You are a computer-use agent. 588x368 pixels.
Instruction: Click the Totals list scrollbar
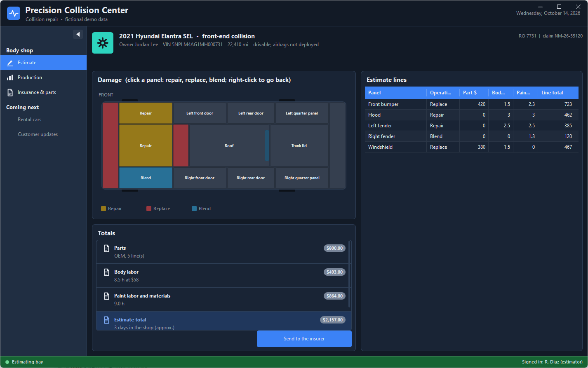350,274
